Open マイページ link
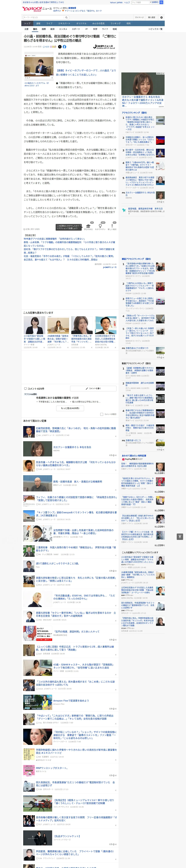 pyautogui.click(x=139, y=17)
